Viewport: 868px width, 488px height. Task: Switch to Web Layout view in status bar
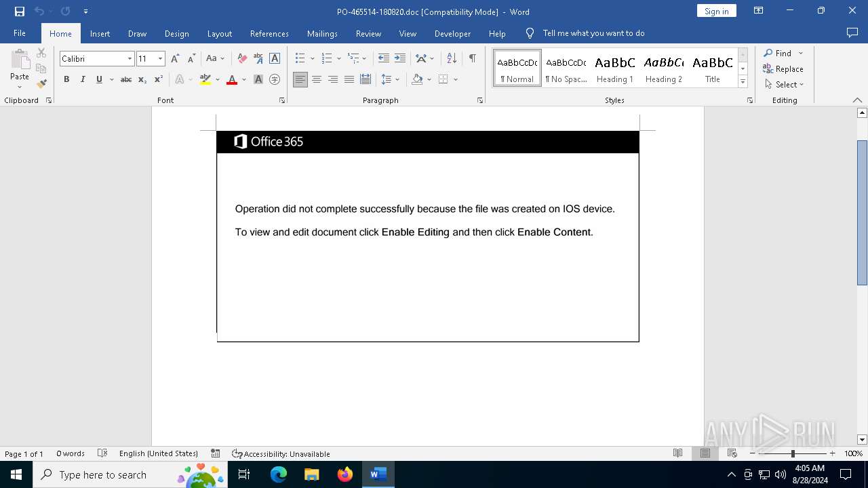coord(732,453)
